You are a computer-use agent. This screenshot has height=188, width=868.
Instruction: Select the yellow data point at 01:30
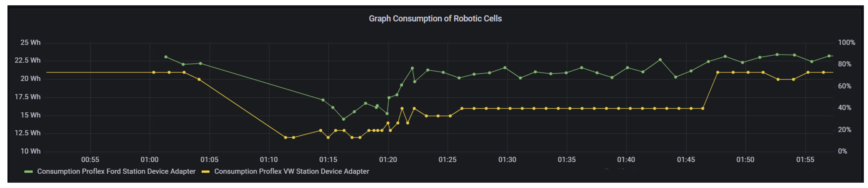(x=510, y=108)
